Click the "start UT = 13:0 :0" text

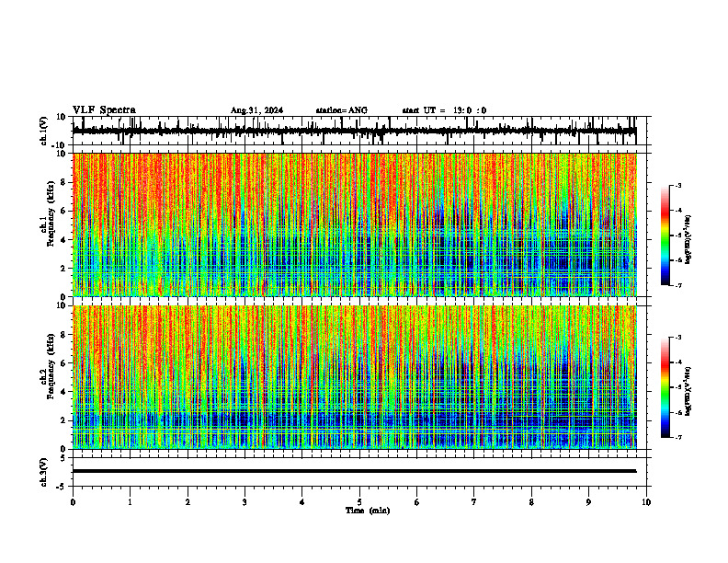point(444,110)
